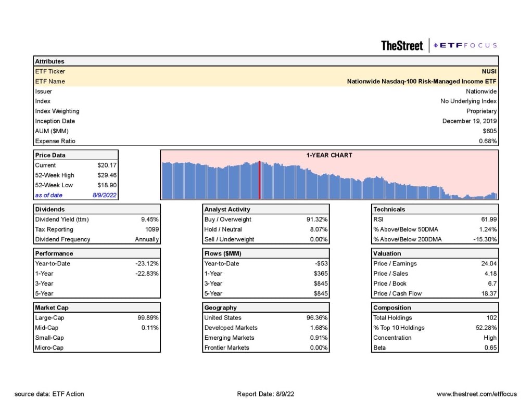Click the red marker bar in the 1-year chart
Viewport: 532px width, 411px height.
pyautogui.click(x=259, y=179)
